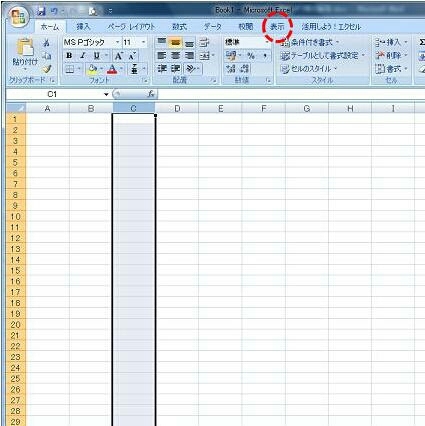Click the red font color A swatch
Viewport: 425px width, 426px height.
tap(112, 69)
